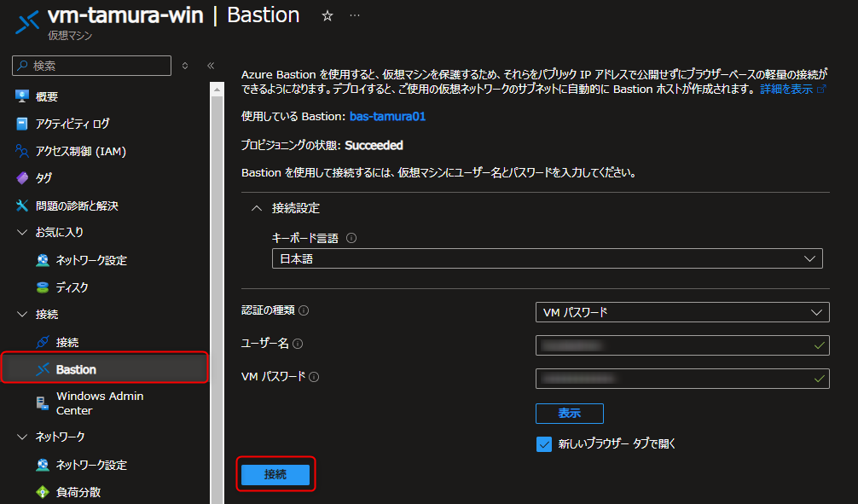This screenshot has width=858, height=504.
Task: Click ネットワーク設定 icon under ネットワーク section
Action: pos(42,465)
